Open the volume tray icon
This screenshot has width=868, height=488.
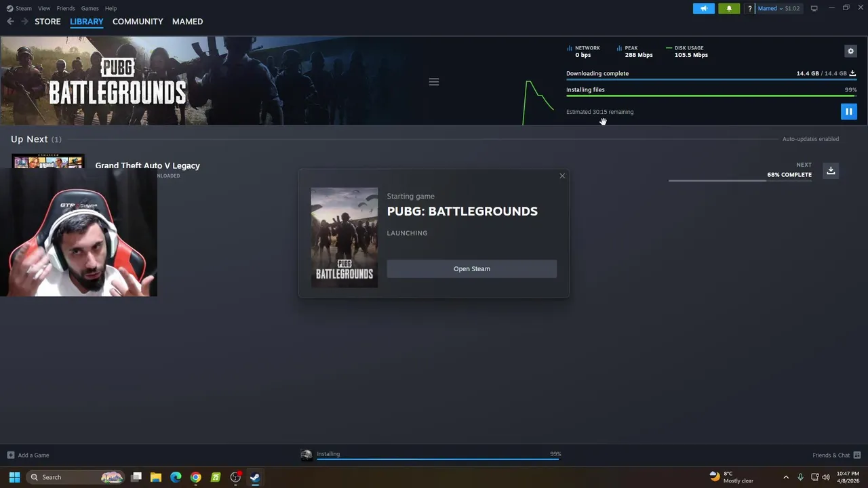point(826,477)
